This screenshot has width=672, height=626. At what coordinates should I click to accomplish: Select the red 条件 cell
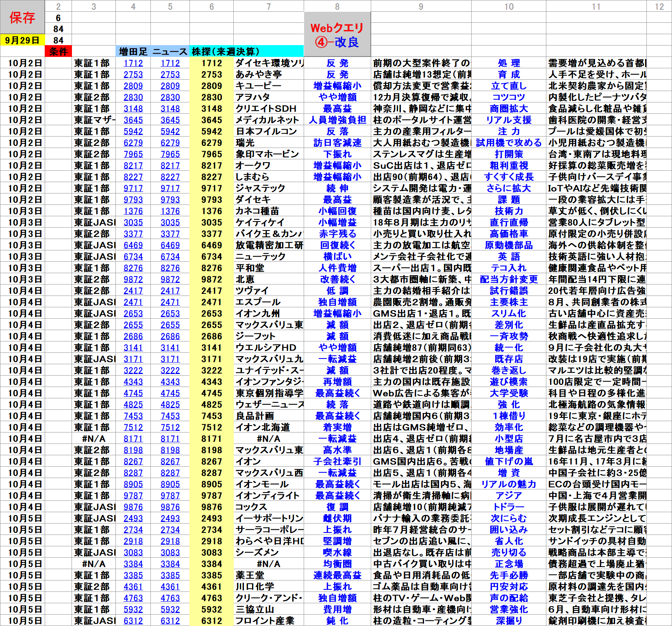(x=58, y=52)
